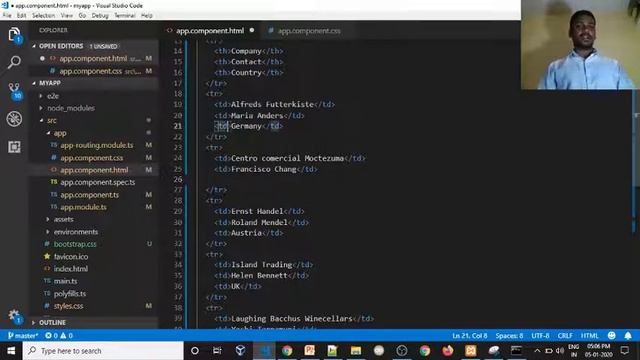Change indentation via Spaces: 8
Image resolution: width=640 pixels, height=360 pixels.
(509, 336)
